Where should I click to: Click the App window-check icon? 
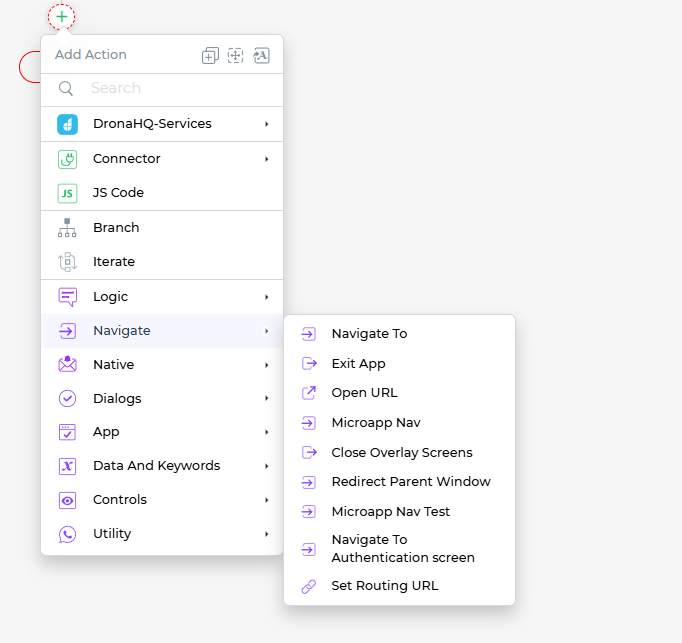click(67, 432)
